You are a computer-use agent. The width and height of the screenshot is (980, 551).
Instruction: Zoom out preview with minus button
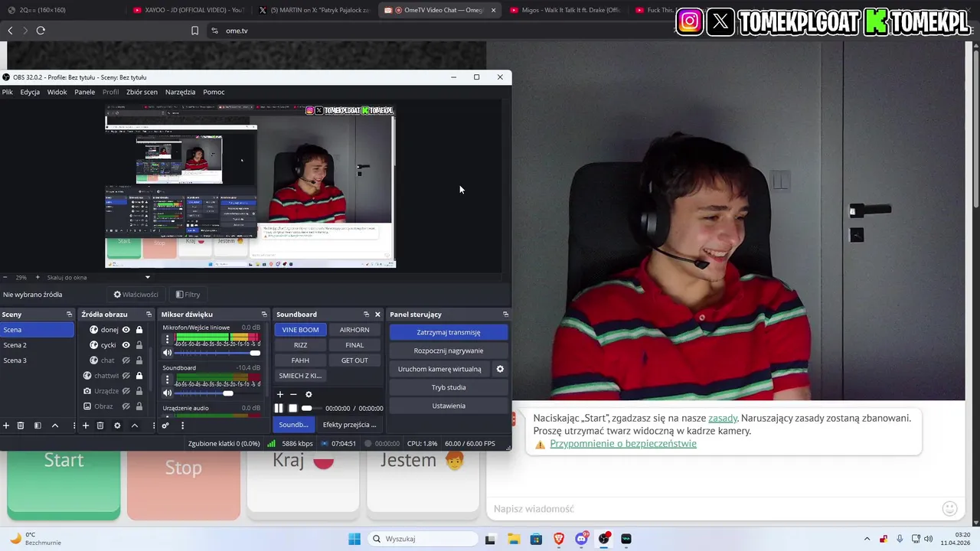(x=5, y=277)
